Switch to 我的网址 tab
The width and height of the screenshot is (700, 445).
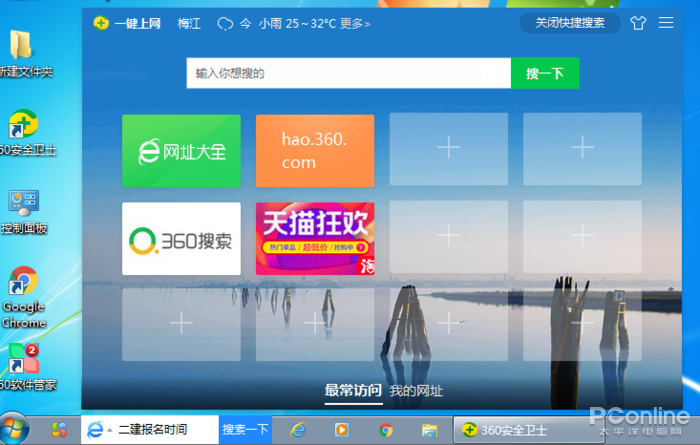click(416, 390)
